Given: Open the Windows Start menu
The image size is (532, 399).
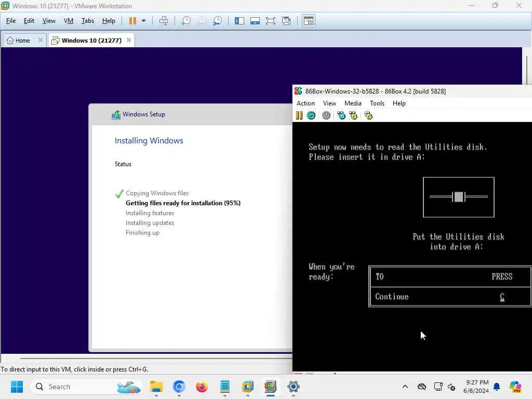Looking at the screenshot, I should tap(17, 387).
